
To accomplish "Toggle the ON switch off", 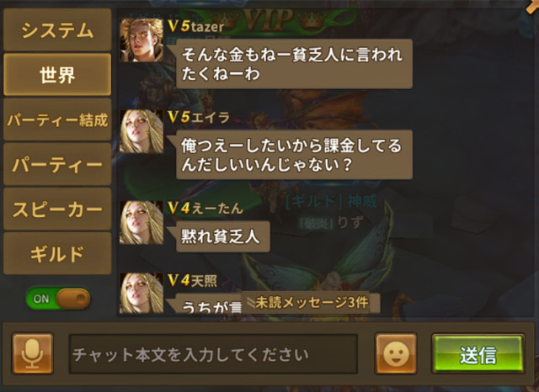I will [58, 299].
